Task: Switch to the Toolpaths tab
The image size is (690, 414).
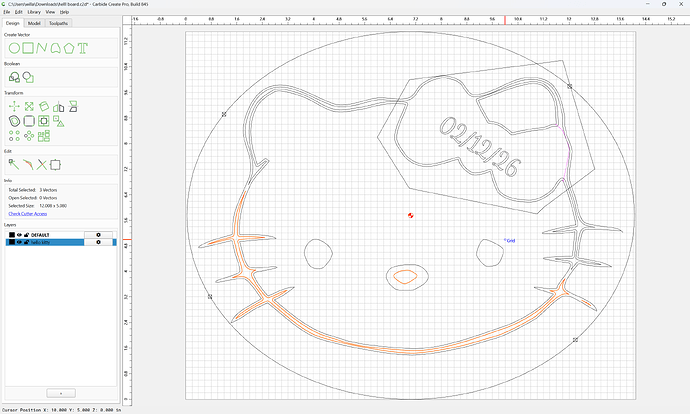Action: [58, 23]
